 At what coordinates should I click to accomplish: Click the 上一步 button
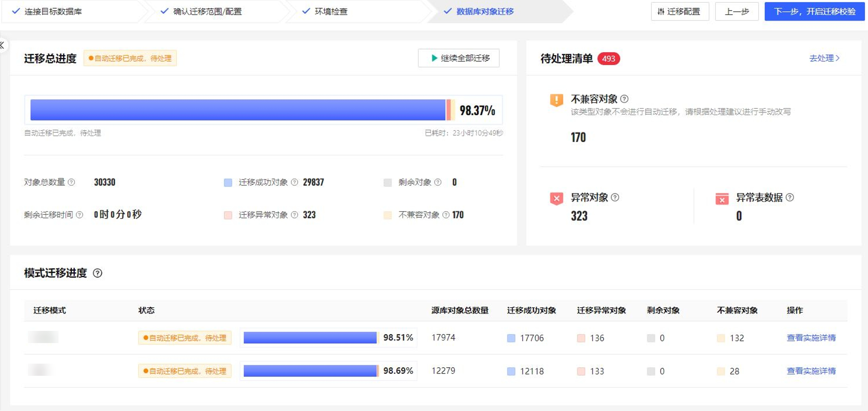[x=737, y=11]
